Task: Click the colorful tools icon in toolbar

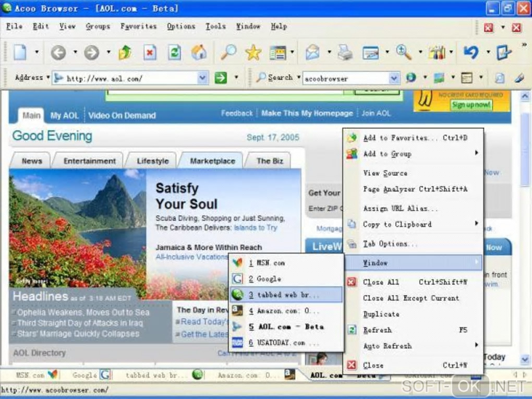Action: (437, 53)
